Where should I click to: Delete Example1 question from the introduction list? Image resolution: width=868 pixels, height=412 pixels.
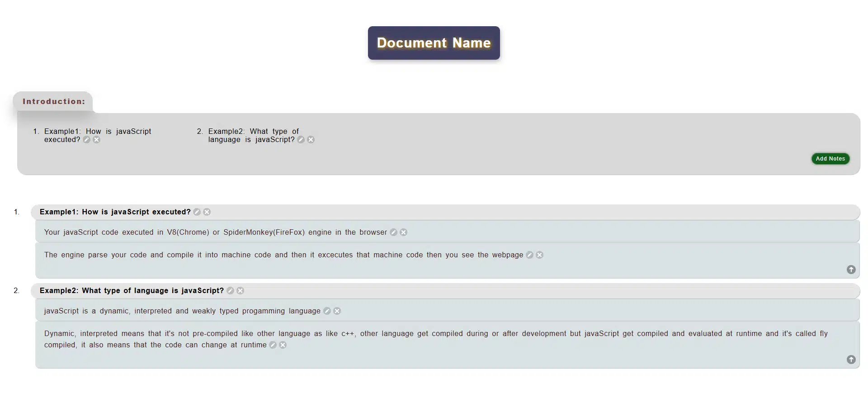click(x=96, y=140)
